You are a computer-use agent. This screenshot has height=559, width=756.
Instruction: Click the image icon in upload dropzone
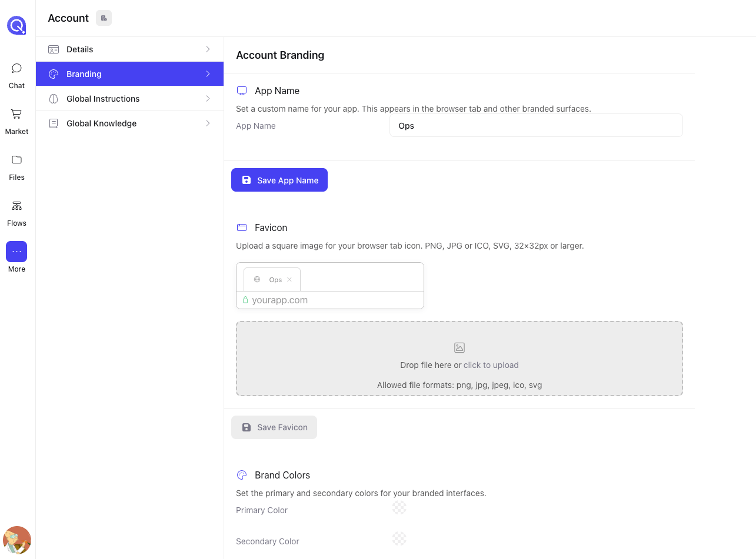click(x=459, y=348)
